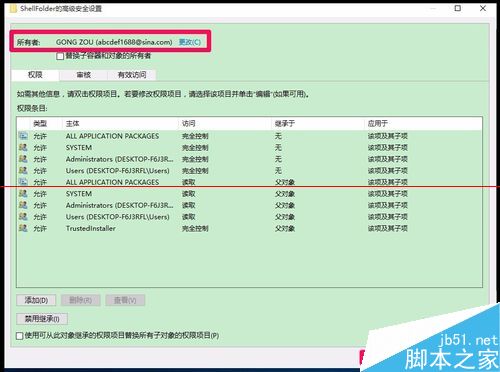Click user icon of Users 完全控制 row
This screenshot has width=500, height=372.
point(23,171)
